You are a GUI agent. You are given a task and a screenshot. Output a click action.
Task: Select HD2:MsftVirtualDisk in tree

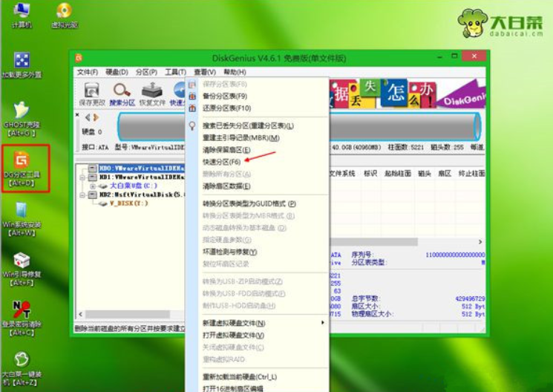[x=142, y=195]
